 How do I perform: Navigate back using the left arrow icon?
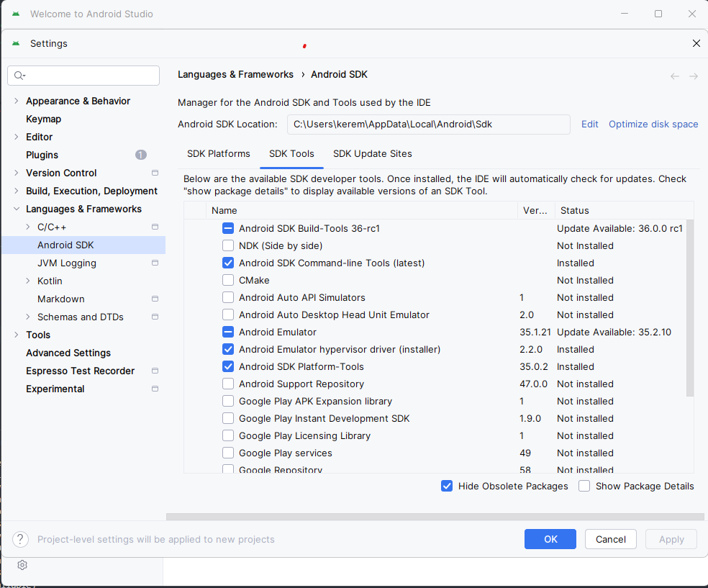[674, 76]
